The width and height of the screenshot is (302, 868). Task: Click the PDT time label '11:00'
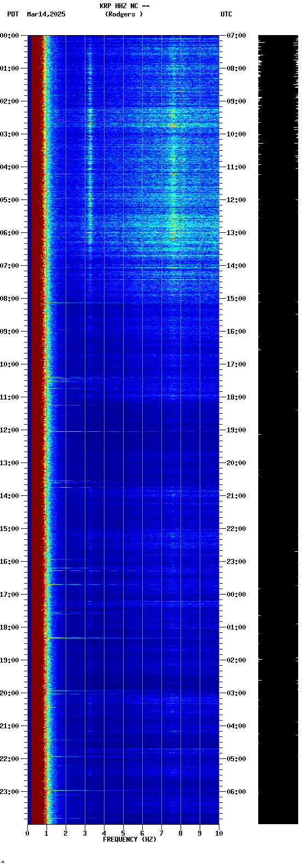pyautogui.click(x=9, y=397)
